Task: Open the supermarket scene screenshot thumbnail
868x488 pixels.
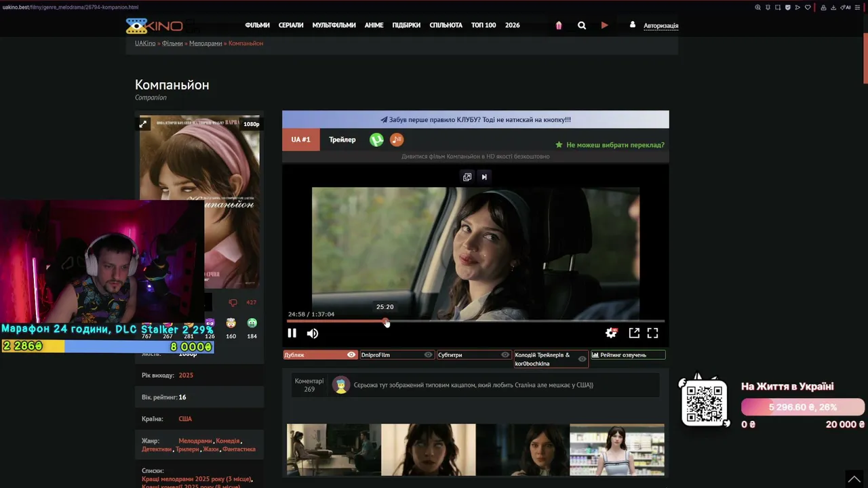Action: tap(617, 450)
